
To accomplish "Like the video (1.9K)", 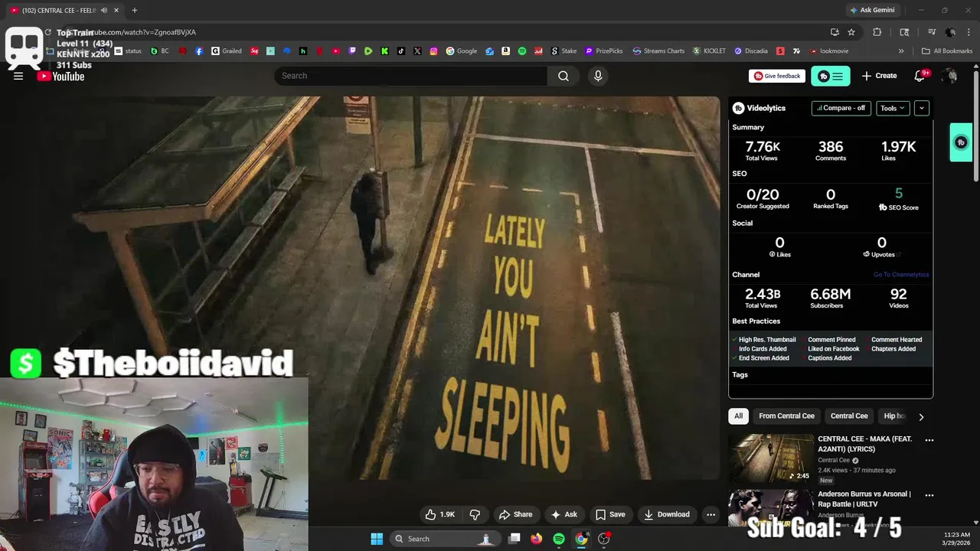I will pos(439,514).
